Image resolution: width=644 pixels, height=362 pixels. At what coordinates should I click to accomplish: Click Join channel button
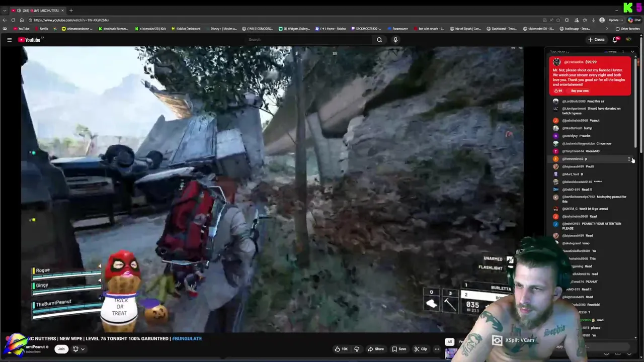(x=61, y=349)
